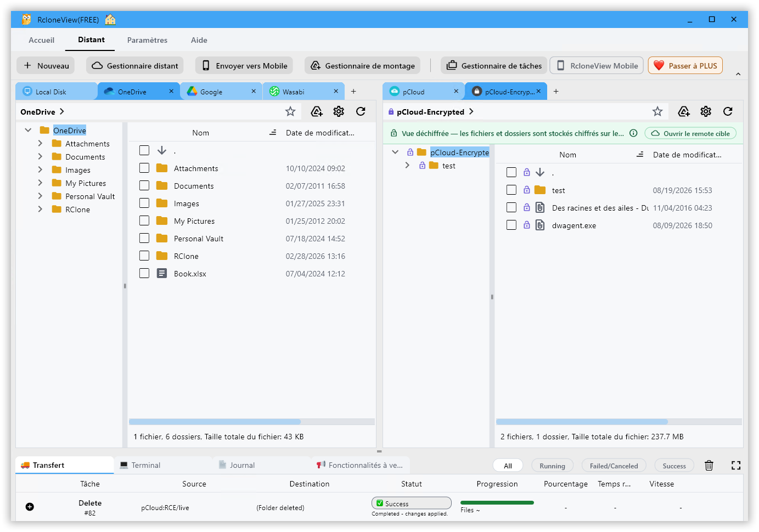Click Ouvrir le remote cible button
The height and width of the screenshot is (532, 759).
pyautogui.click(x=690, y=133)
